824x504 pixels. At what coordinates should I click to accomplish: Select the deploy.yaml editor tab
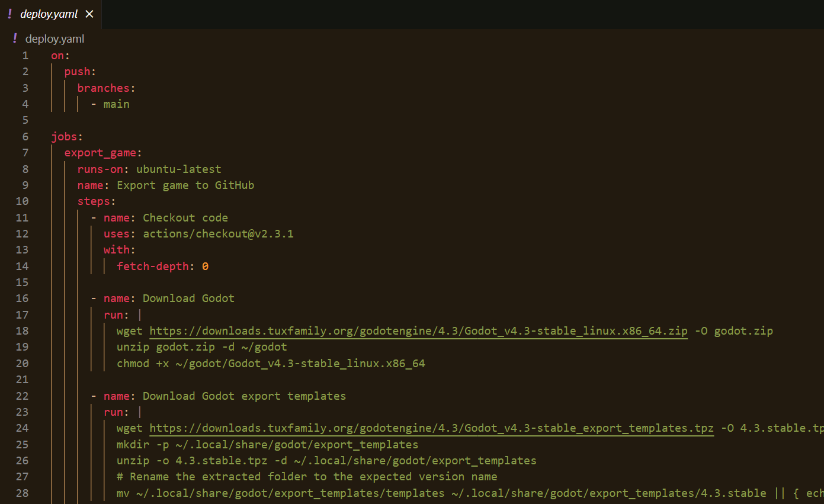50,14
